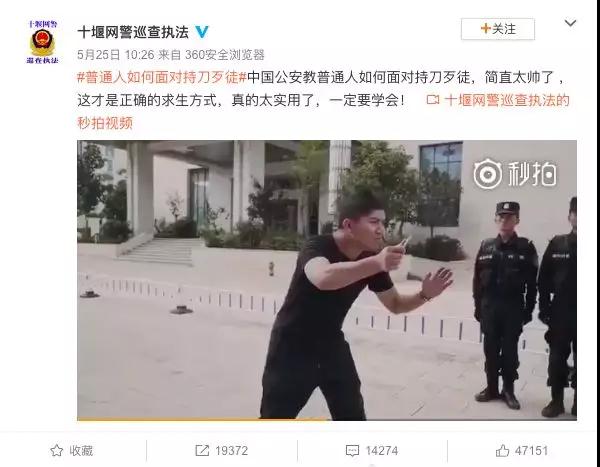This screenshot has height=467, width=600.
Task: Open reposts count 19372
Action: (231, 451)
